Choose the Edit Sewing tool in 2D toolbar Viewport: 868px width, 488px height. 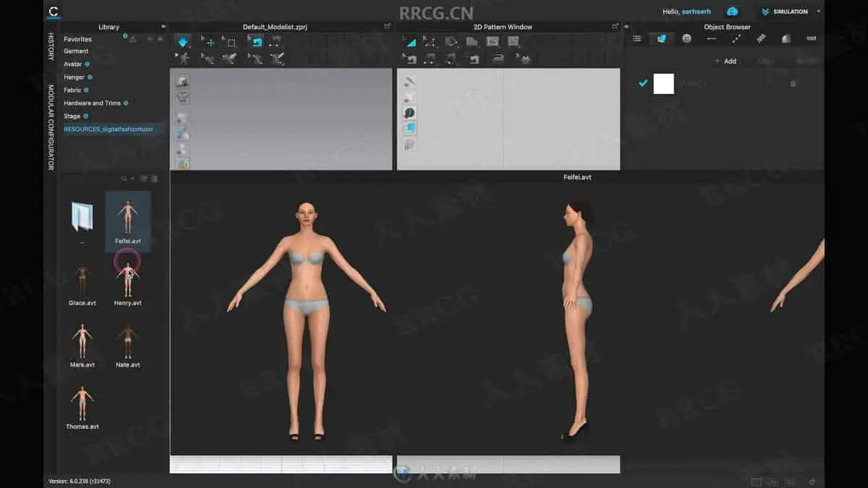tap(409, 59)
